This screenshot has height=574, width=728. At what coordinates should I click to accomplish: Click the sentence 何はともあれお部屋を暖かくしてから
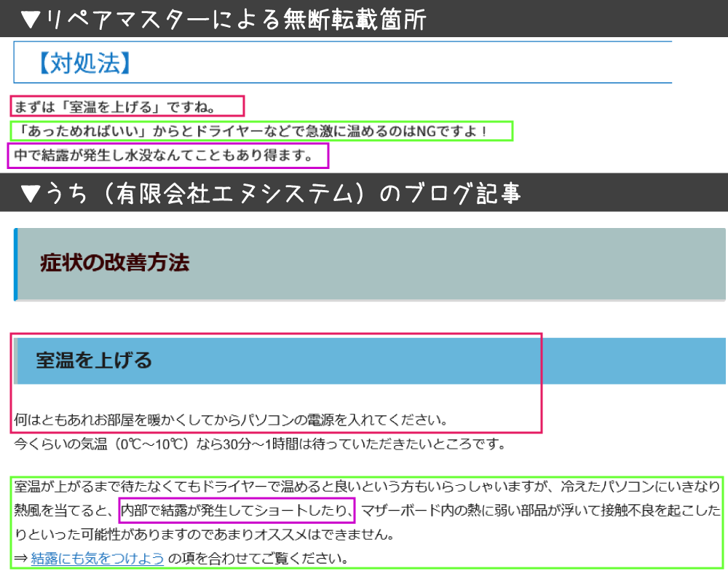tap(231, 420)
